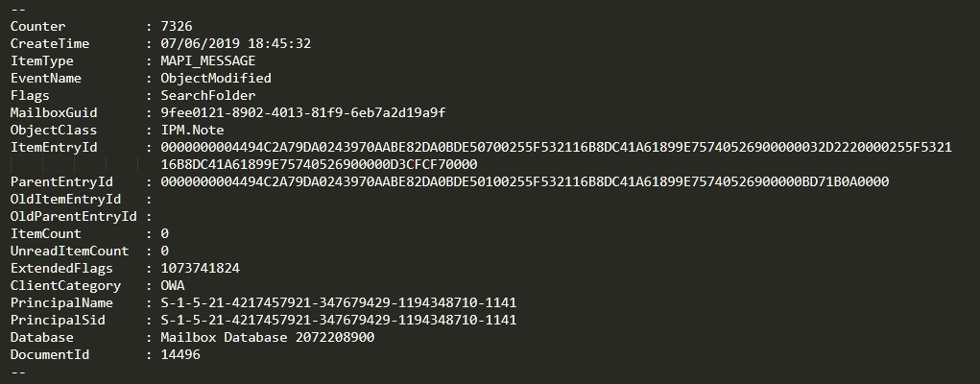Click the Counter value 7326
This screenshot has height=384, width=980.
coord(177,26)
